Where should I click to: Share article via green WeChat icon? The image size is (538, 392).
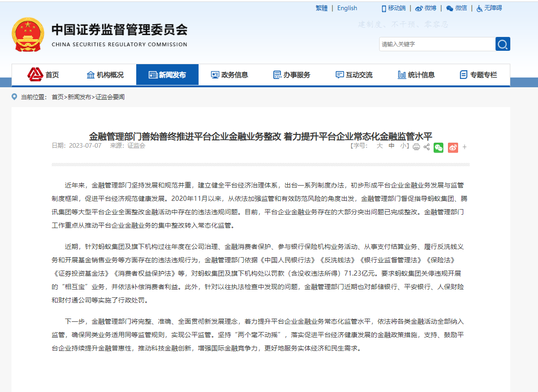tap(438, 147)
